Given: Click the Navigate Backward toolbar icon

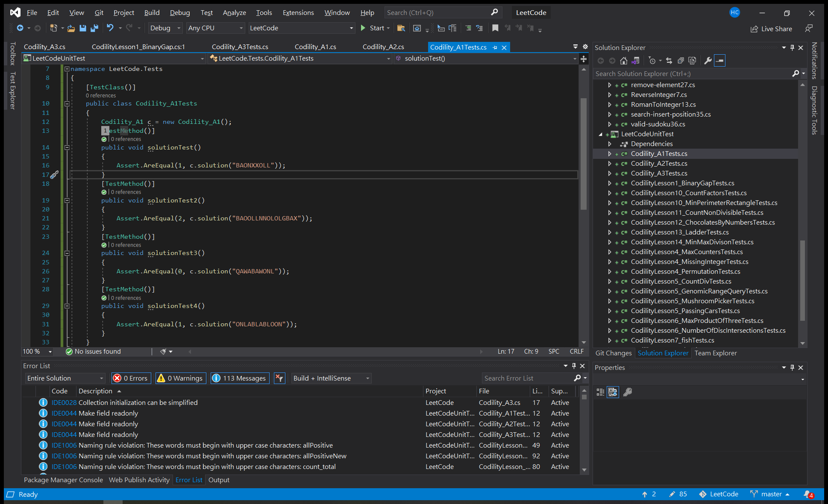Looking at the screenshot, I should coord(20,28).
